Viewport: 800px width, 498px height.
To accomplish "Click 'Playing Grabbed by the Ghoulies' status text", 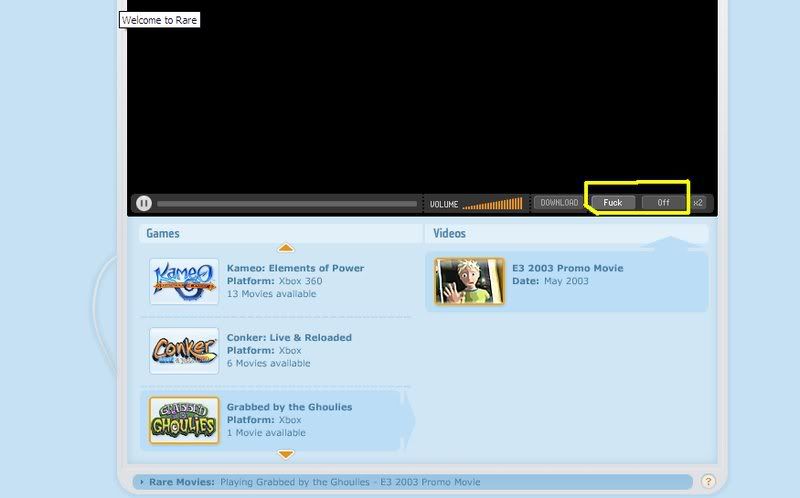I will [x=350, y=482].
